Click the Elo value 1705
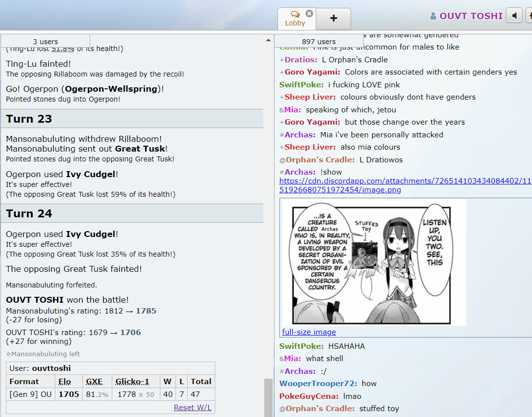The image size is (532, 417). click(69, 394)
